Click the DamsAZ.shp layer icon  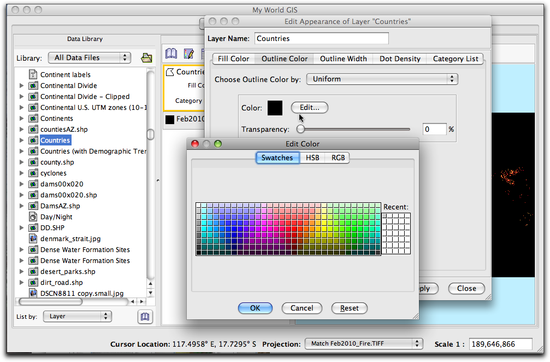point(33,206)
